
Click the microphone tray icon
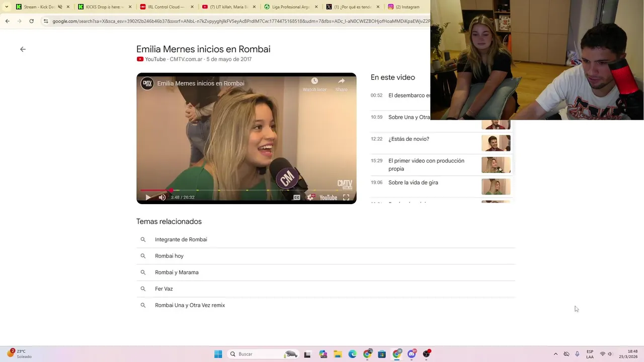click(577, 354)
